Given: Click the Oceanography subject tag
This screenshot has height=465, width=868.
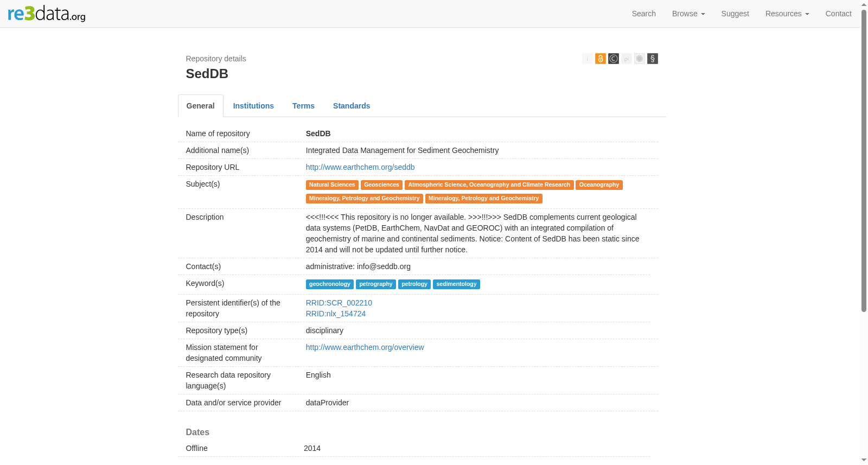Looking at the screenshot, I should pyautogui.click(x=599, y=185).
